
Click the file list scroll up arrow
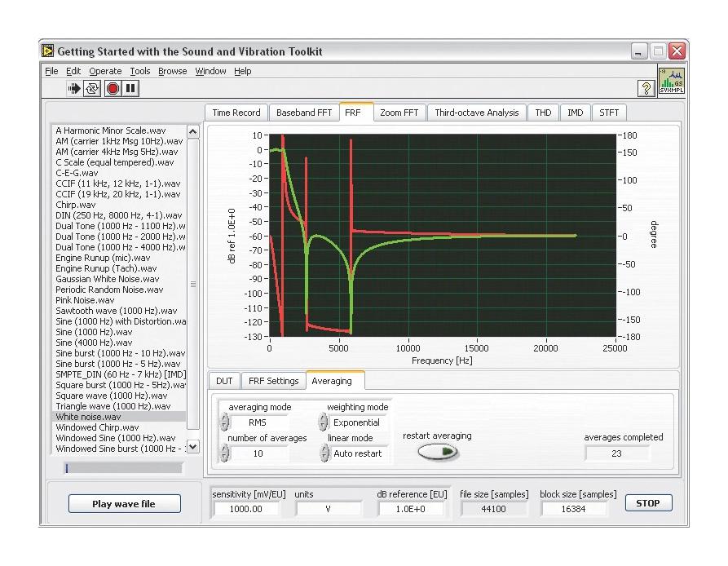(192, 132)
